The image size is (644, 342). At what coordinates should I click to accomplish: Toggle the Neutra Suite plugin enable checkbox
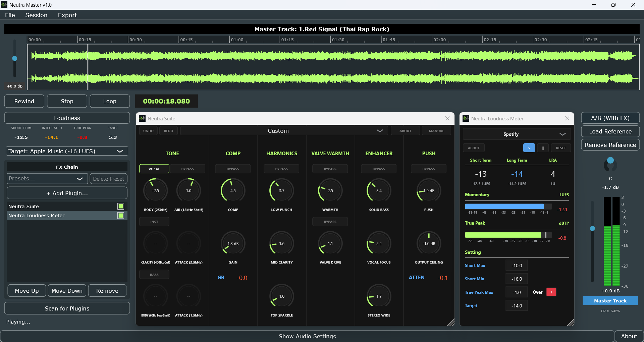point(121,206)
